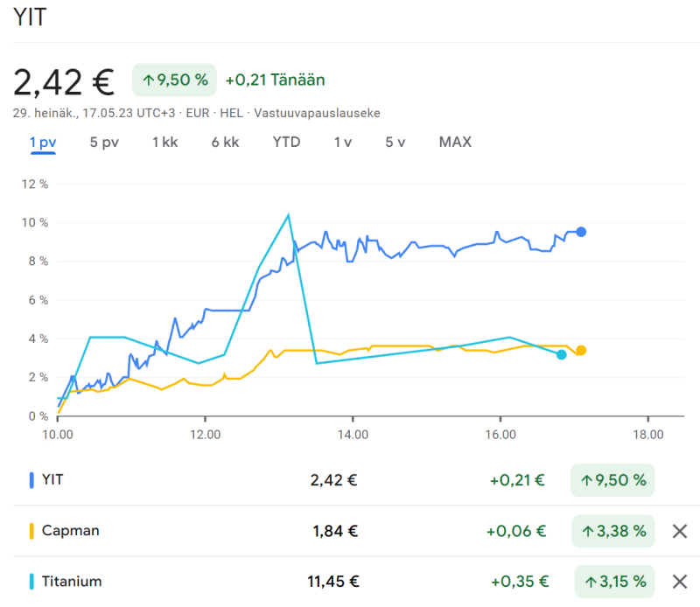Click the +0,06 € Capman change
Image resolution: width=700 pixels, height=607 pixels.
pos(516,531)
